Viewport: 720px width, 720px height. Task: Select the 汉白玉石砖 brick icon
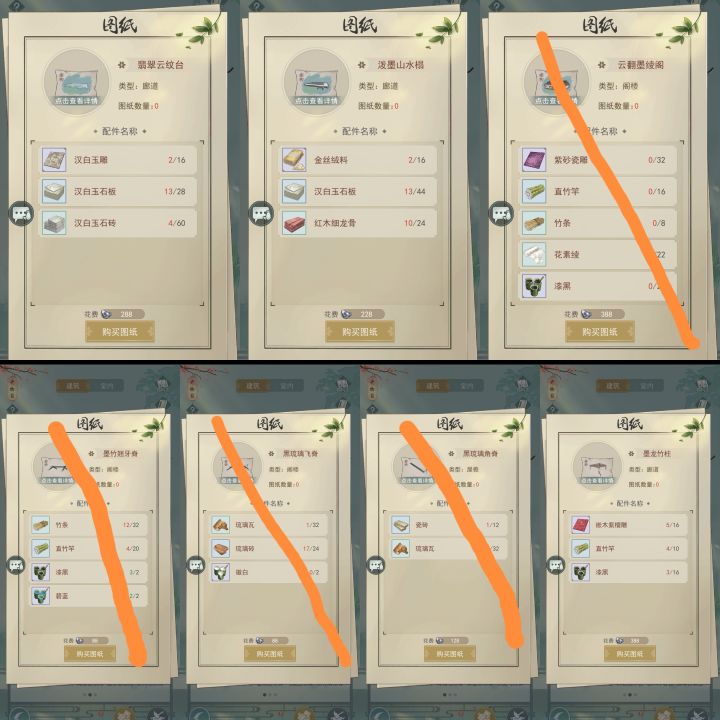(x=54, y=223)
